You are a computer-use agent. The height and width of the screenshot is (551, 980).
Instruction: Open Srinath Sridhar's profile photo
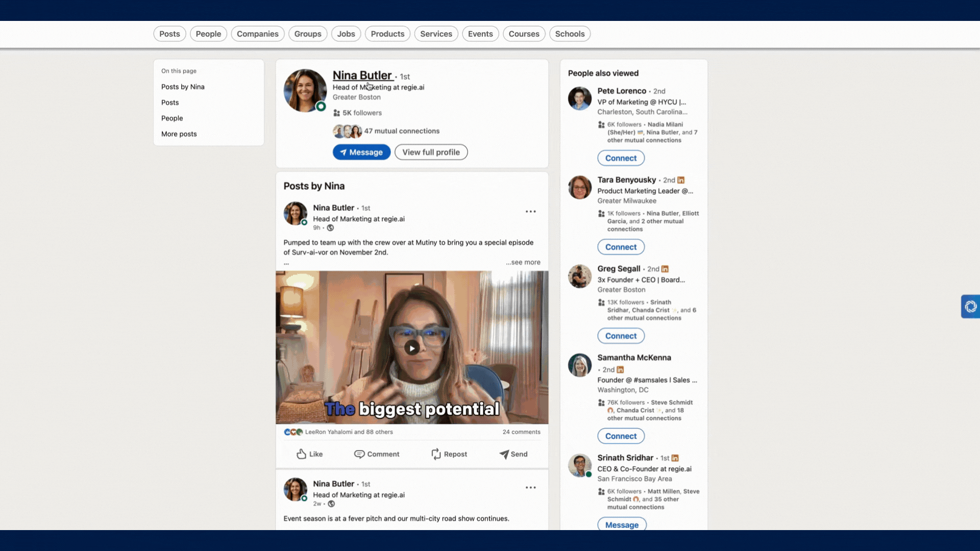580,465
